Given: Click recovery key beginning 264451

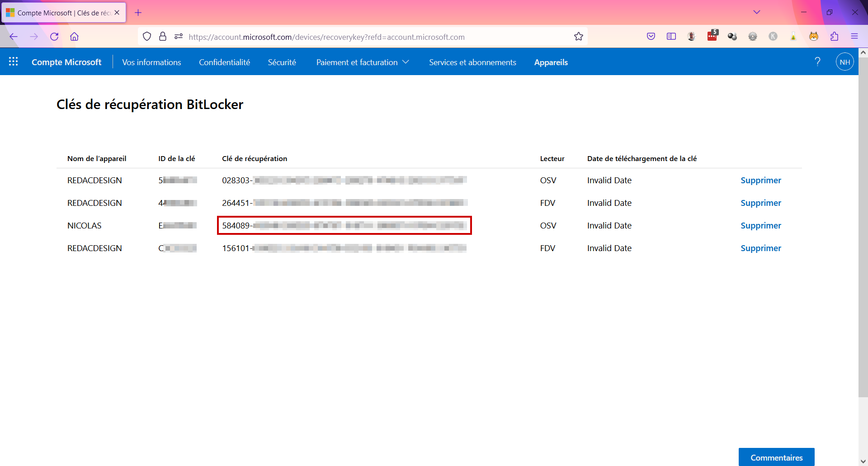Looking at the screenshot, I should (x=344, y=203).
